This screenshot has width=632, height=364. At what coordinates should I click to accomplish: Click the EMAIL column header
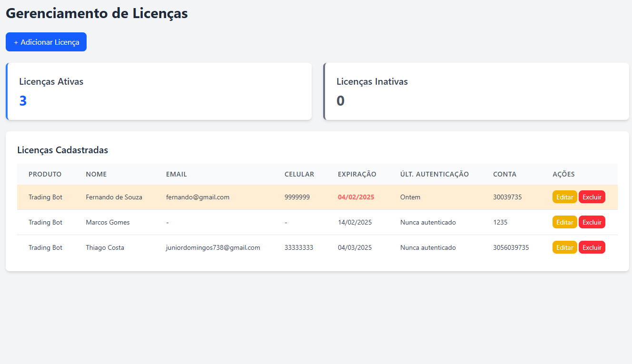pyautogui.click(x=177, y=174)
